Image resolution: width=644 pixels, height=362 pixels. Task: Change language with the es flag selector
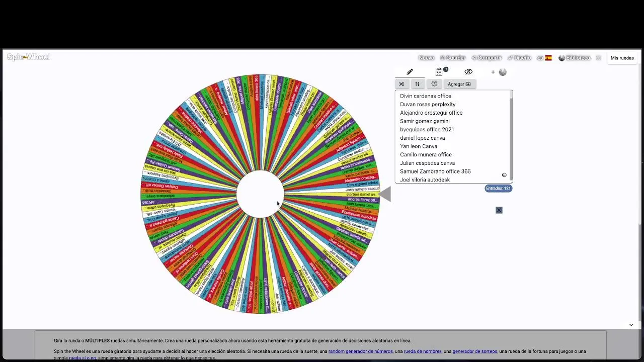click(x=544, y=58)
